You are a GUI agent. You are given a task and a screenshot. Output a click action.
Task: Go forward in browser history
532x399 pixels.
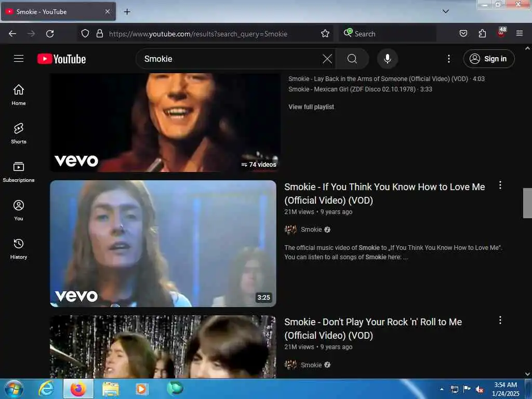[31, 34]
